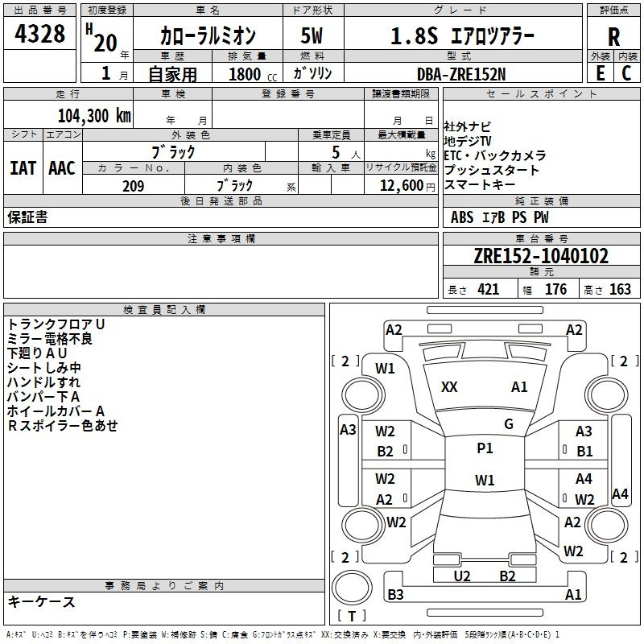Click the color number 209
This screenshot has width=644, height=644.
coord(133,186)
